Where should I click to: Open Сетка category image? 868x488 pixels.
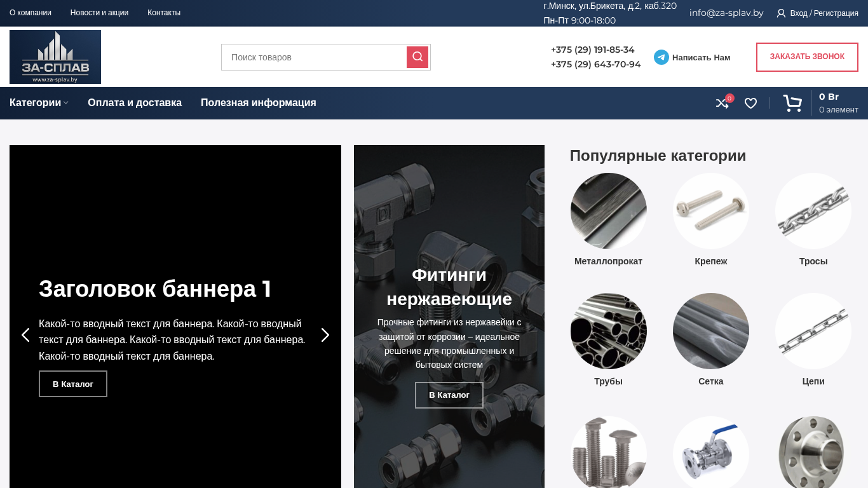[x=711, y=331]
